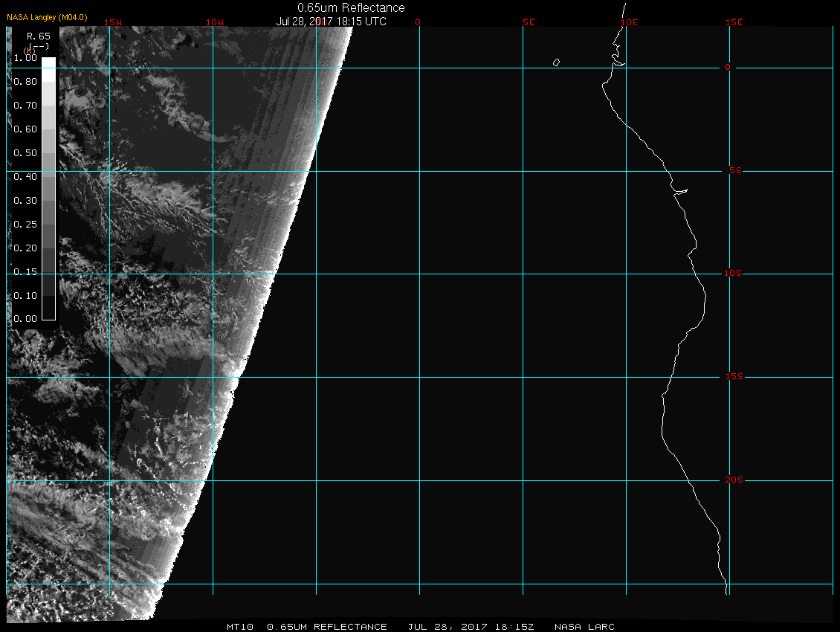Click the 0.40 colorbar value
Image resolution: width=840 pixels, height=632 pixels.
click(25, 176)
